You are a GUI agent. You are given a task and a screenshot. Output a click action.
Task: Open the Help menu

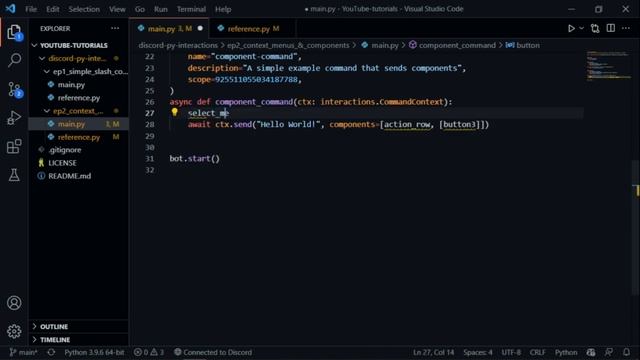click(x=223, y=9)
